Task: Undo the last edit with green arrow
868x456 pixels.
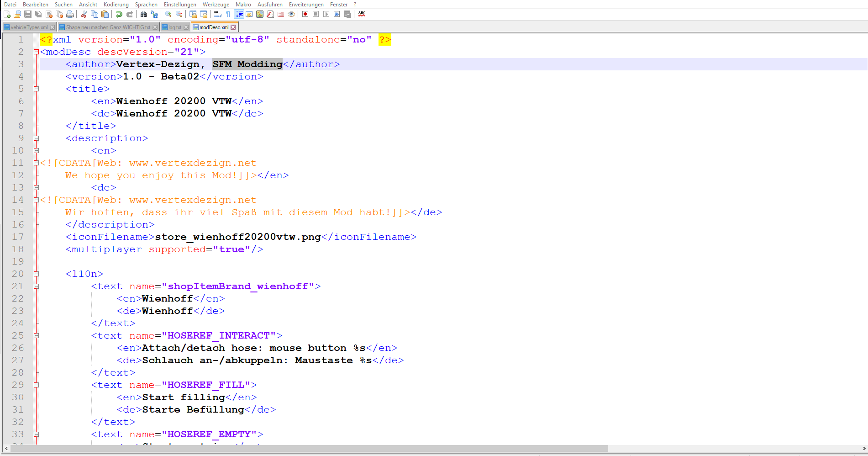Action: click(x=119, y=14)
